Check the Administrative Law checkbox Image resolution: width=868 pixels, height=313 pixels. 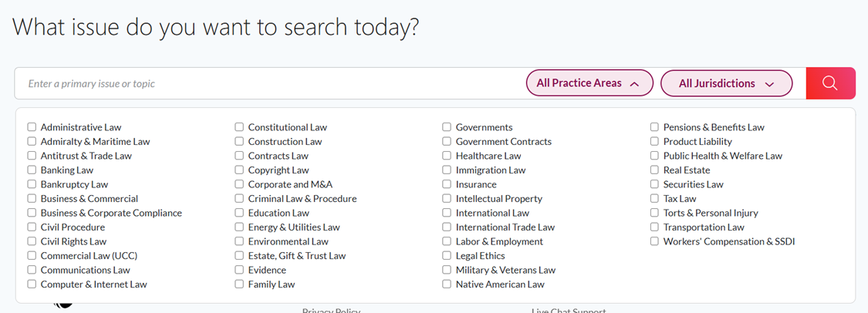pos(32,127)
